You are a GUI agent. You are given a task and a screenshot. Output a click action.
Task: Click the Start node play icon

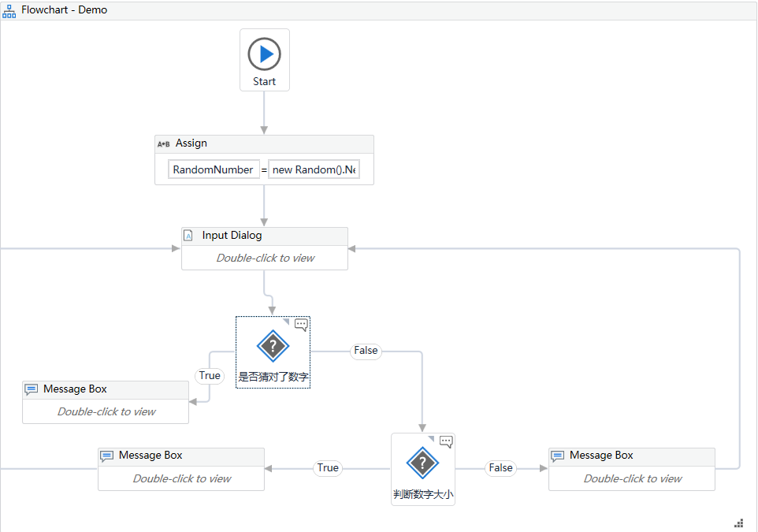pos(265,54)
